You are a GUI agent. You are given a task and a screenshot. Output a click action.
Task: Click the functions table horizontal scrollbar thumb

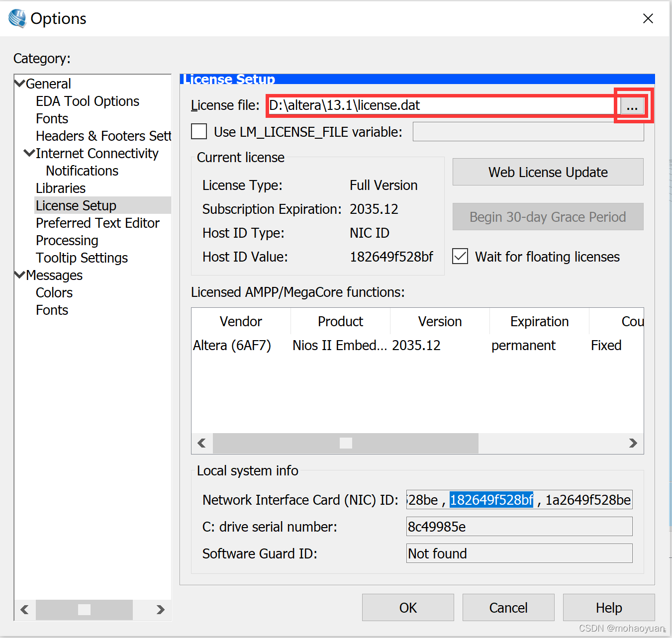[346, 443]
